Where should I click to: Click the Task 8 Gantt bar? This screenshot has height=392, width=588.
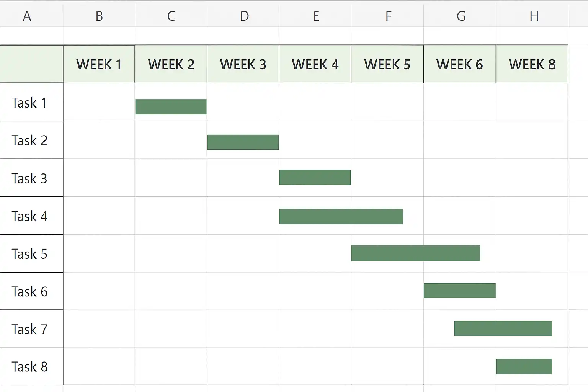(524, 366)
